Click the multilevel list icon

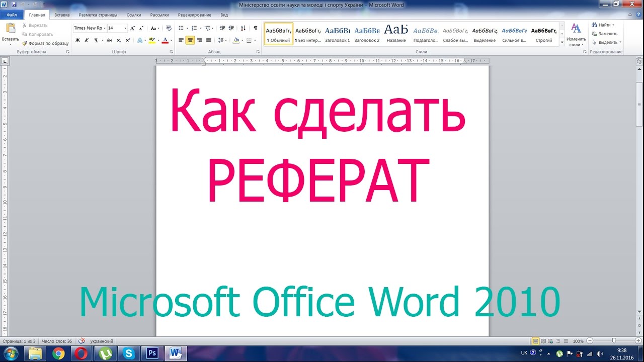[x=207, y=28]
